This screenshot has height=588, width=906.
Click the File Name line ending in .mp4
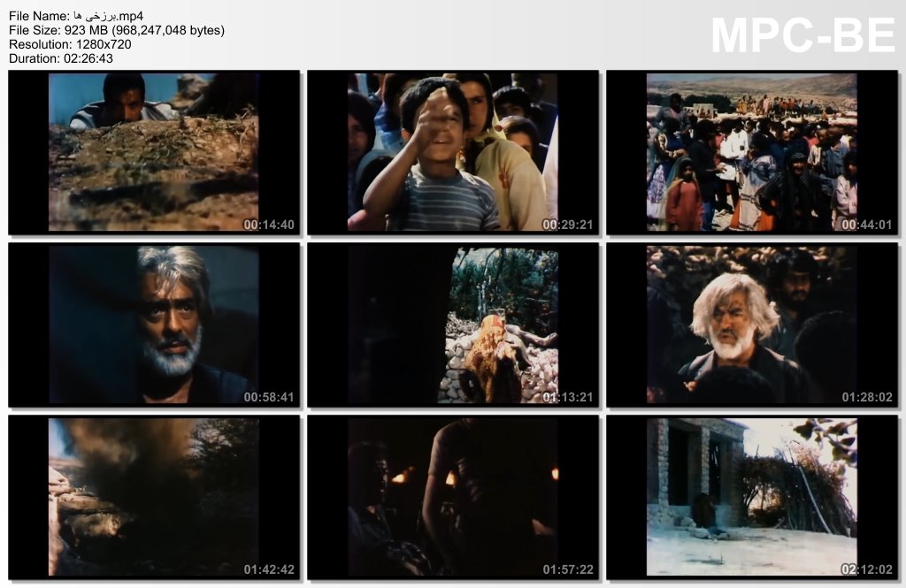tap(76, 16)
